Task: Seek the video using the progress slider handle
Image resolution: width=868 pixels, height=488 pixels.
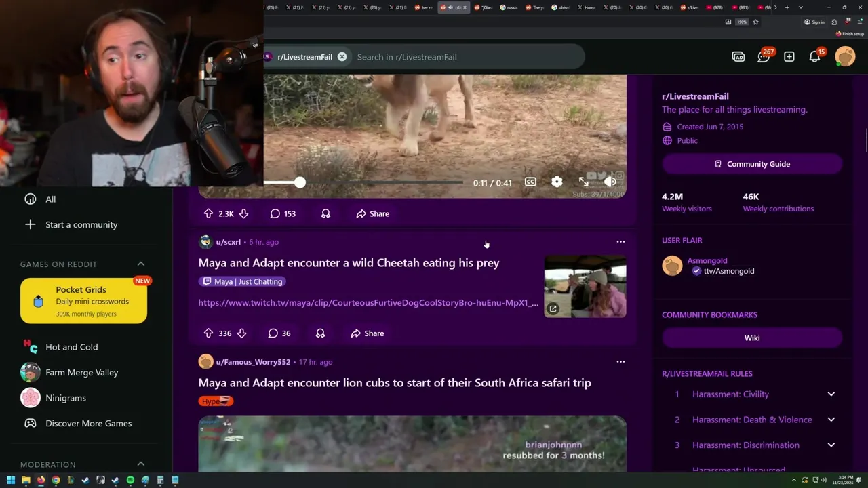Action: [x=300, y=182]
